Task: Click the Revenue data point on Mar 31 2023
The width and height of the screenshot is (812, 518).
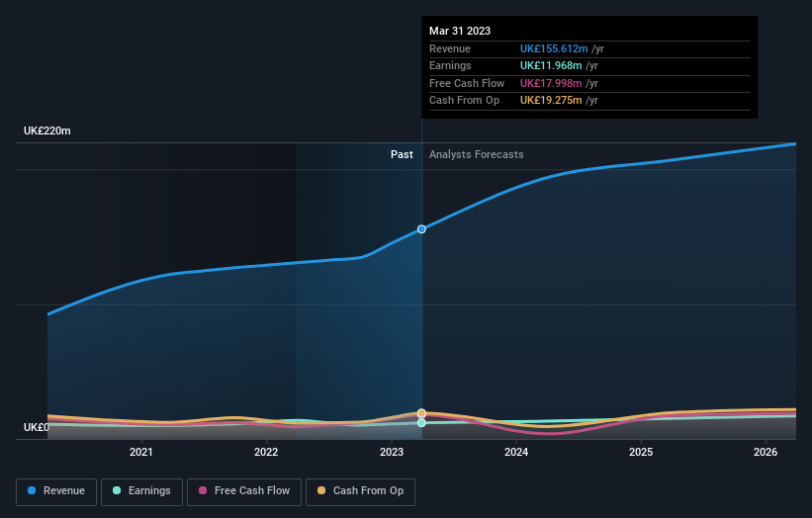Action: 421,229
